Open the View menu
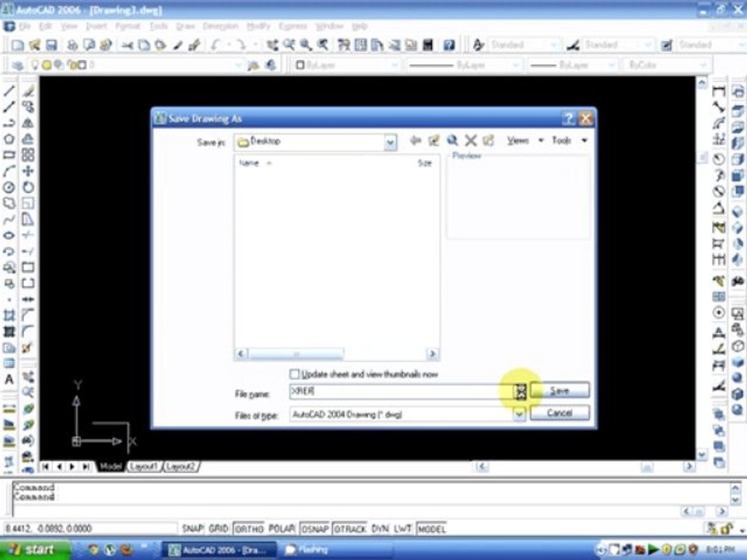Viewport: 747px width, 560px height. coord(69,26)
